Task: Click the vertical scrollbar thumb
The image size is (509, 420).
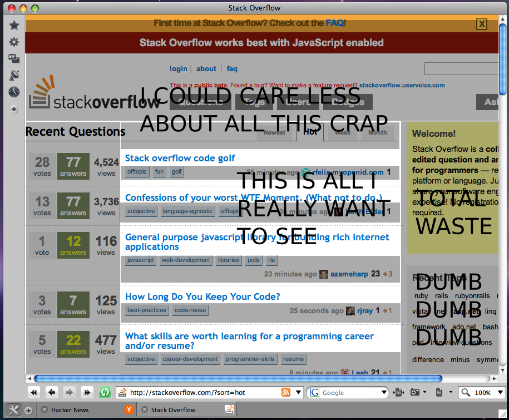Action: (502, 58)
